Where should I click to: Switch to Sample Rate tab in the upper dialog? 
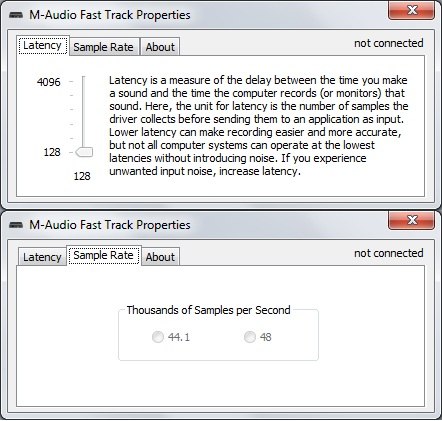104,47
